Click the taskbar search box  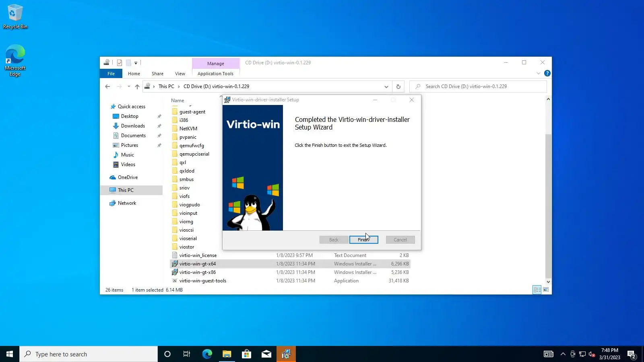pyautogui.click(x=89, y=354)
